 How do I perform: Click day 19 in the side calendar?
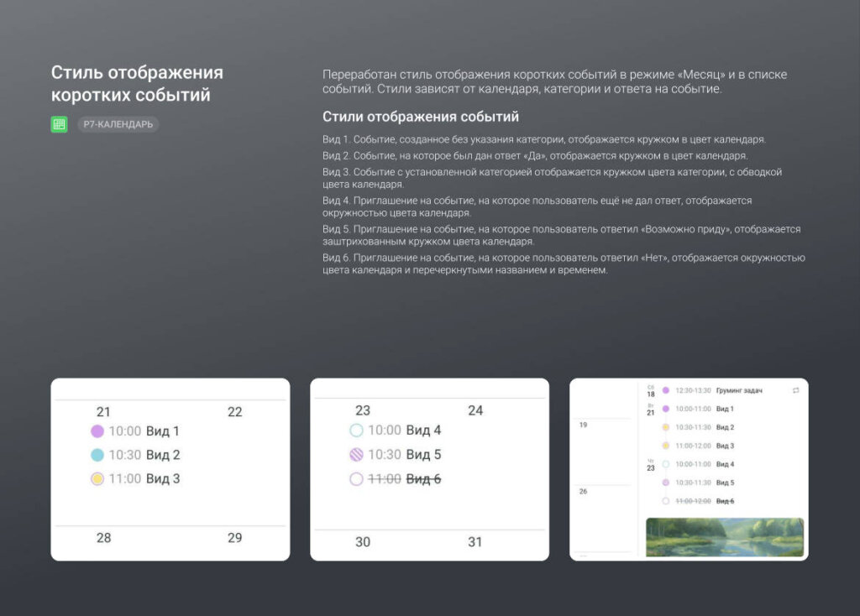click(x=583, y=425)
